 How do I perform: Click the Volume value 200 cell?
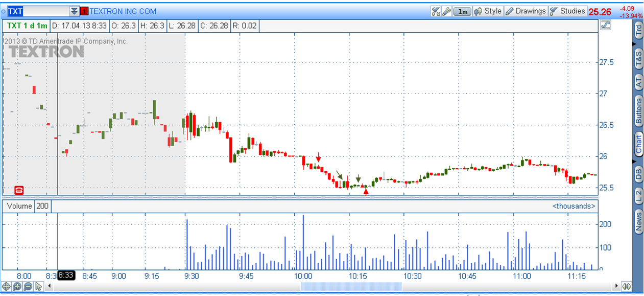click(42, 206)
